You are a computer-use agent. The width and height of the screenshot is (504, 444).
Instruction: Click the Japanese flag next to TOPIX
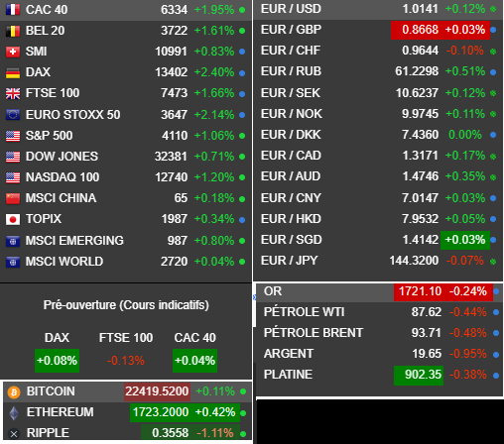tap(13, 219)
